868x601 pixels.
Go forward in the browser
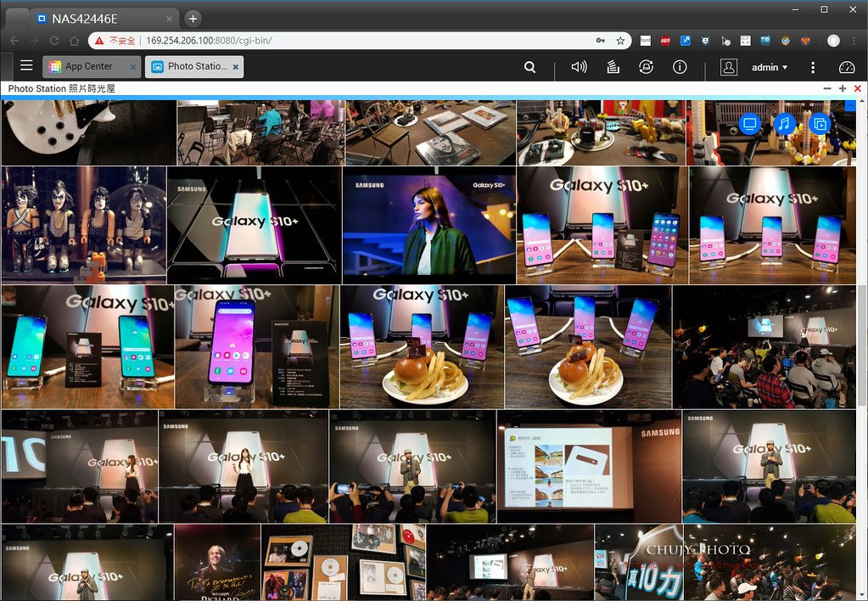[34, 41]
